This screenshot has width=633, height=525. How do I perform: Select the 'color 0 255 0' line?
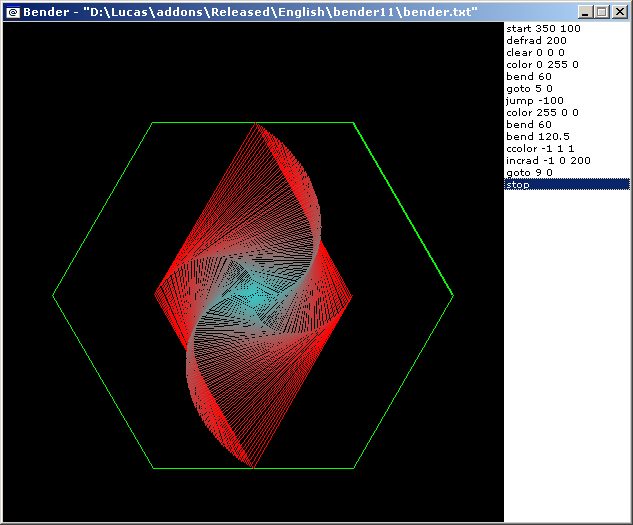(x=567, y=65)
